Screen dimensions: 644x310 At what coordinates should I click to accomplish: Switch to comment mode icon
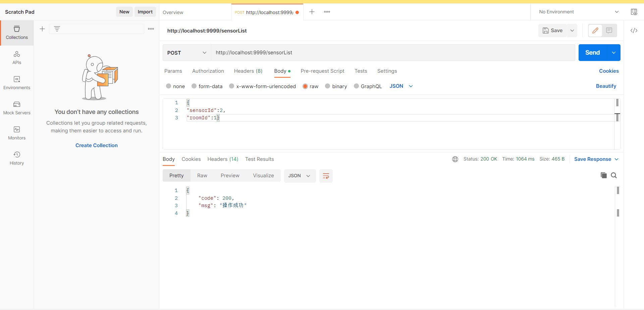point(609,30)
